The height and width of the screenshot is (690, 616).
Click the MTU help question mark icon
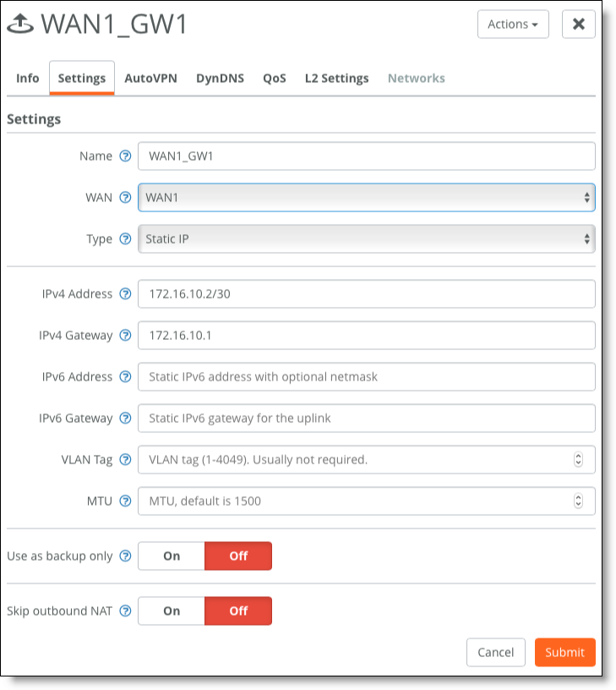pyautogui.click(x=125, y=501)
